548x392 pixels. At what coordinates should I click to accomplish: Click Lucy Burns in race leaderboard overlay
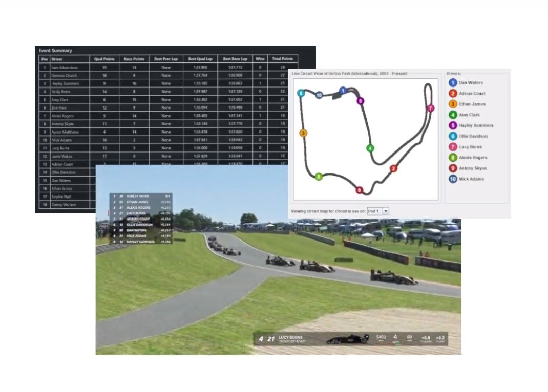tap(136, 213)
